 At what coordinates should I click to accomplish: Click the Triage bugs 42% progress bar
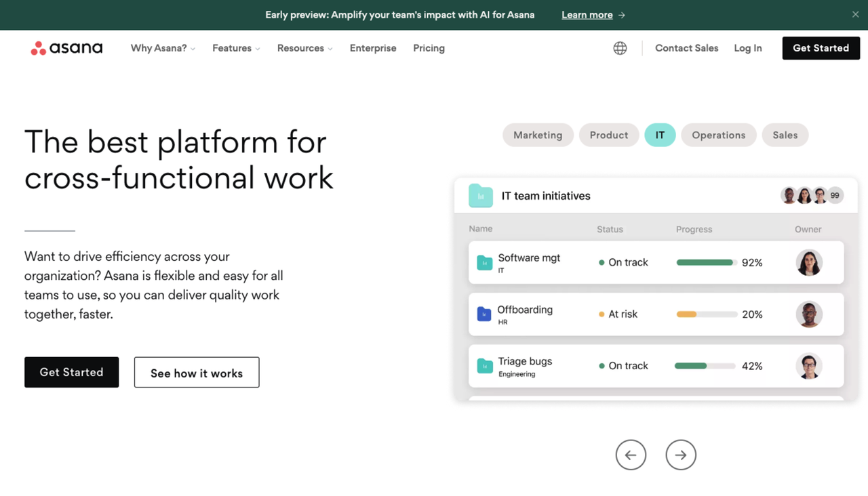pos(705,366)
